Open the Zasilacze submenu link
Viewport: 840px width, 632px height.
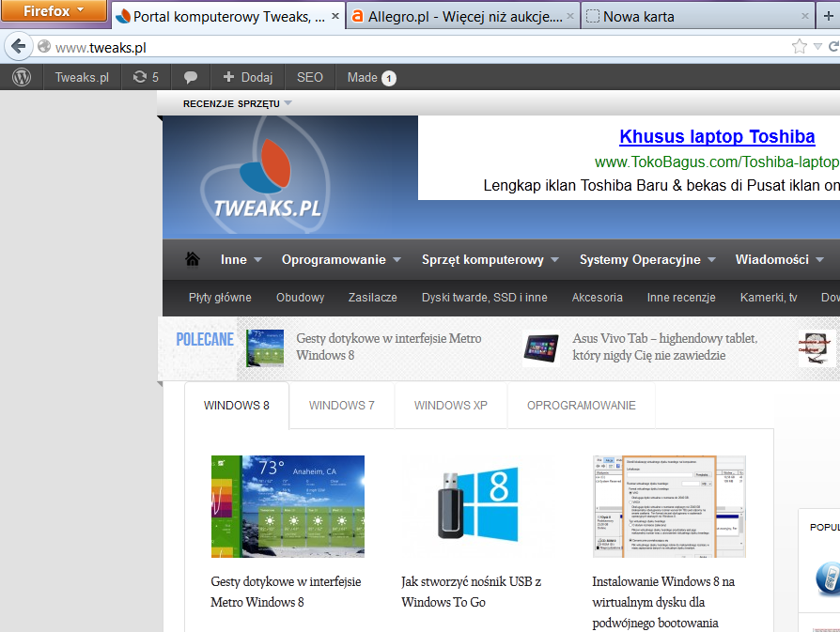[x=372, y=298]
